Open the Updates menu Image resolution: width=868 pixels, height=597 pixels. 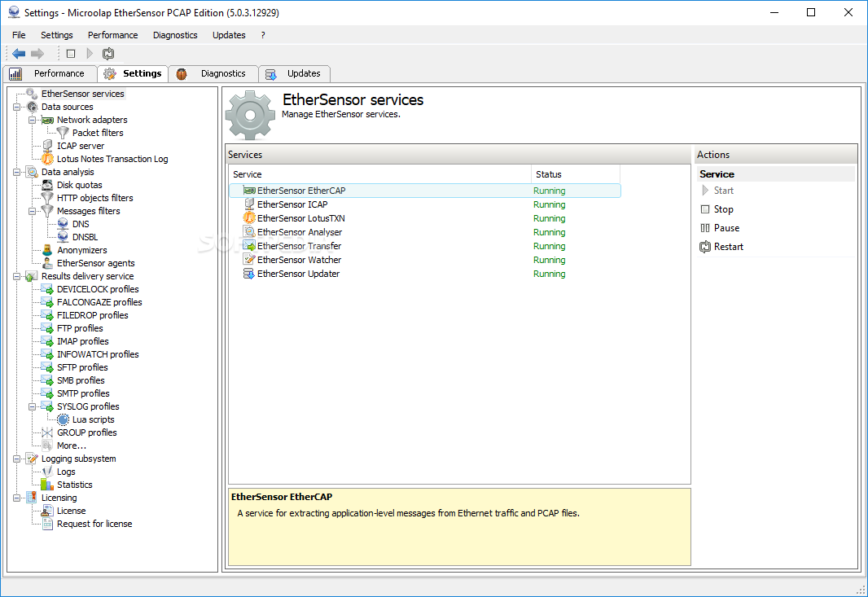click(x=229, y=35)
